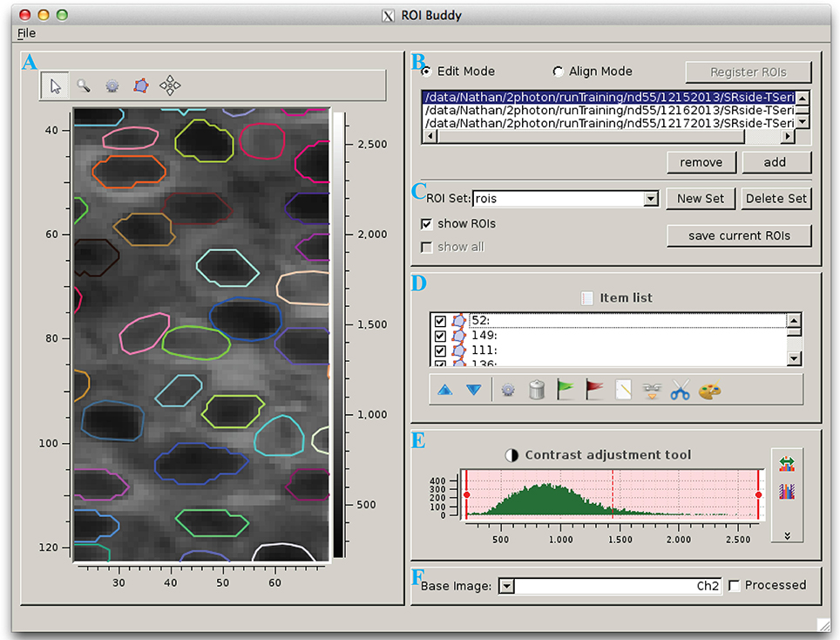Click the X11 icon in title bar

click(x=389, y=16)
